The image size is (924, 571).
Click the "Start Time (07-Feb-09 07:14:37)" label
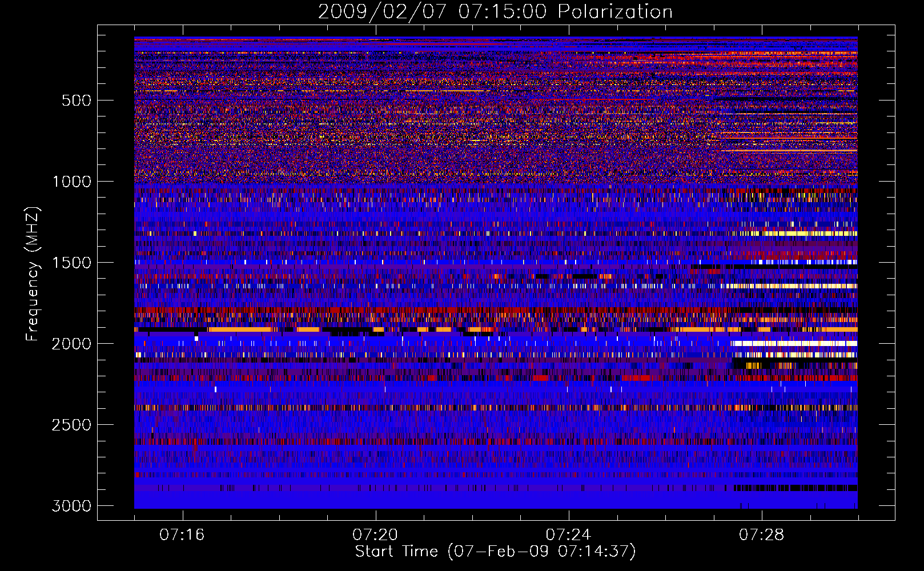click(495, 552)
